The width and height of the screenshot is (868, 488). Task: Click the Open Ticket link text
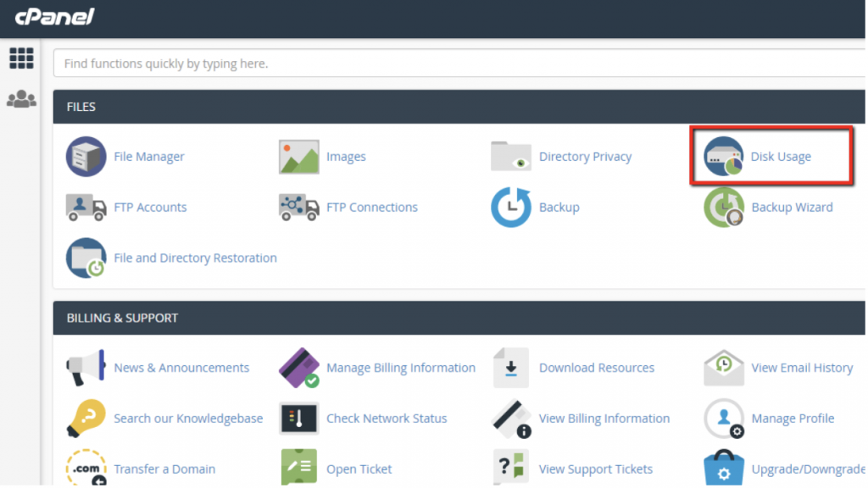[359, 469]
